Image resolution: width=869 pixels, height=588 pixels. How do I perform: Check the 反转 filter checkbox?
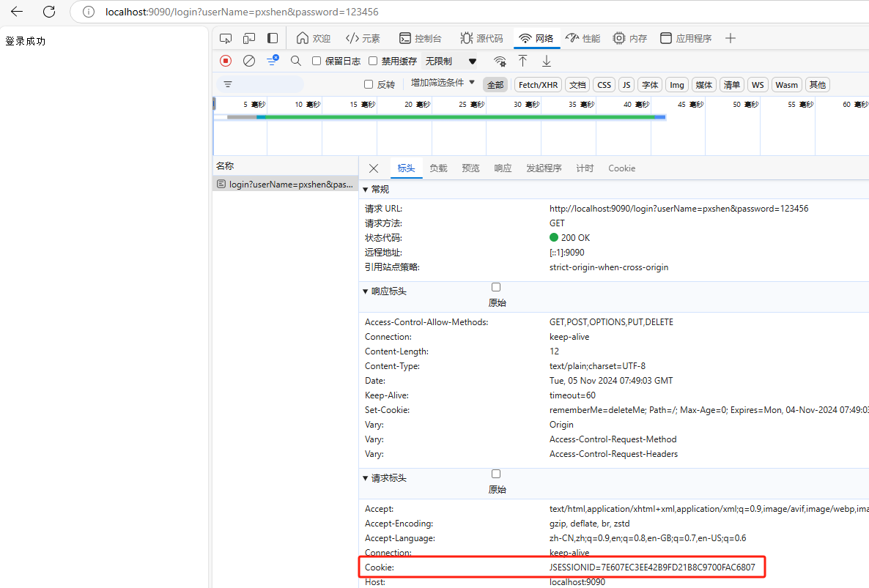pyautogui.click(x=369, y=84)
